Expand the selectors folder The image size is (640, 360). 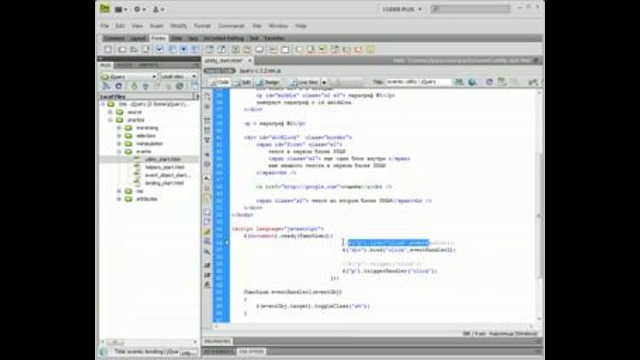coord(119,136)
